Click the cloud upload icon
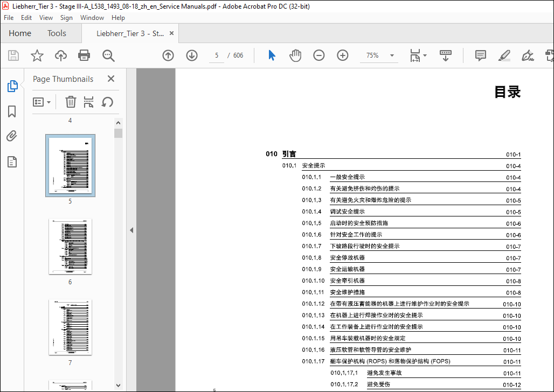Screen dimensions: 554x392 (x=61, y=55)
